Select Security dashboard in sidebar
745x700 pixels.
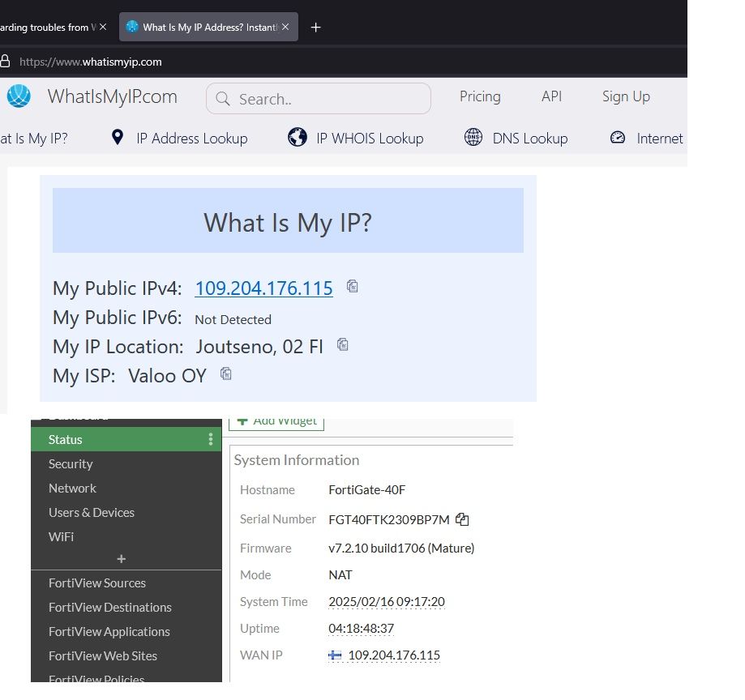pyautogui.click(x=71, y=464)
